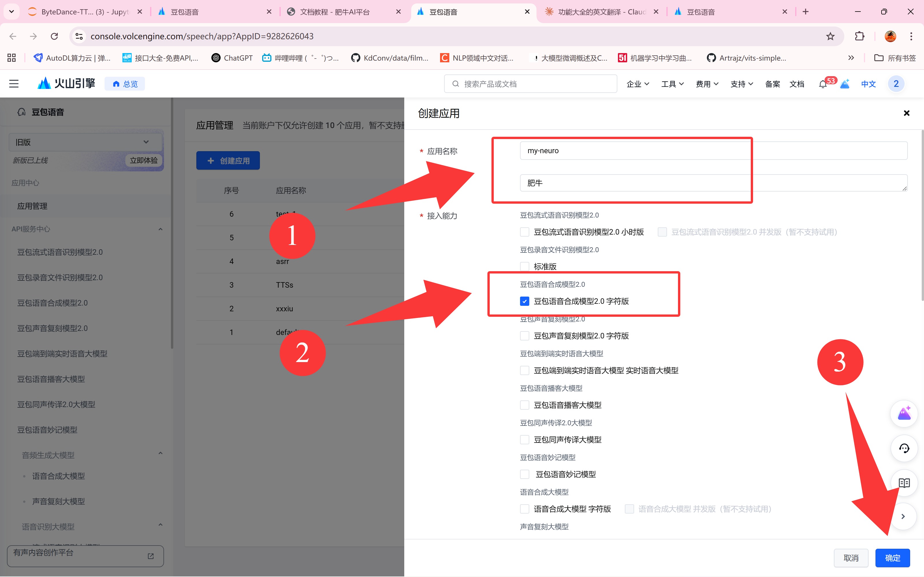Expand the 企业 top menu

637,84
